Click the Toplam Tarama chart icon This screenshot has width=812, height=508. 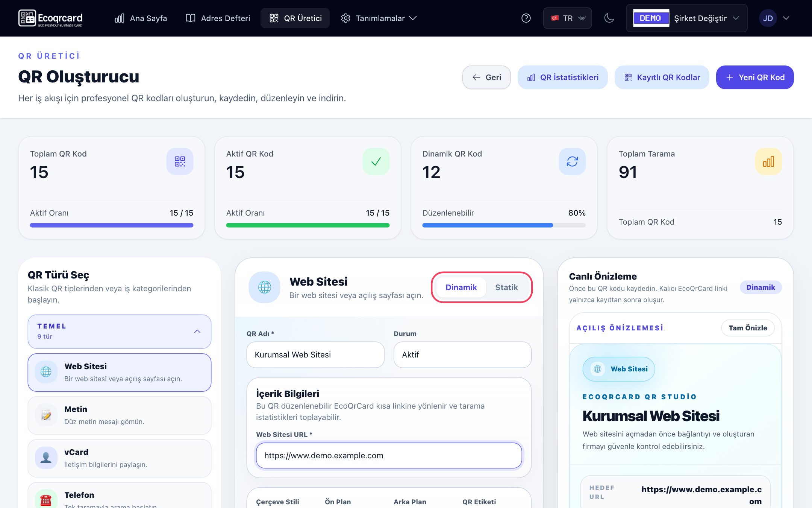coord(768,161)
